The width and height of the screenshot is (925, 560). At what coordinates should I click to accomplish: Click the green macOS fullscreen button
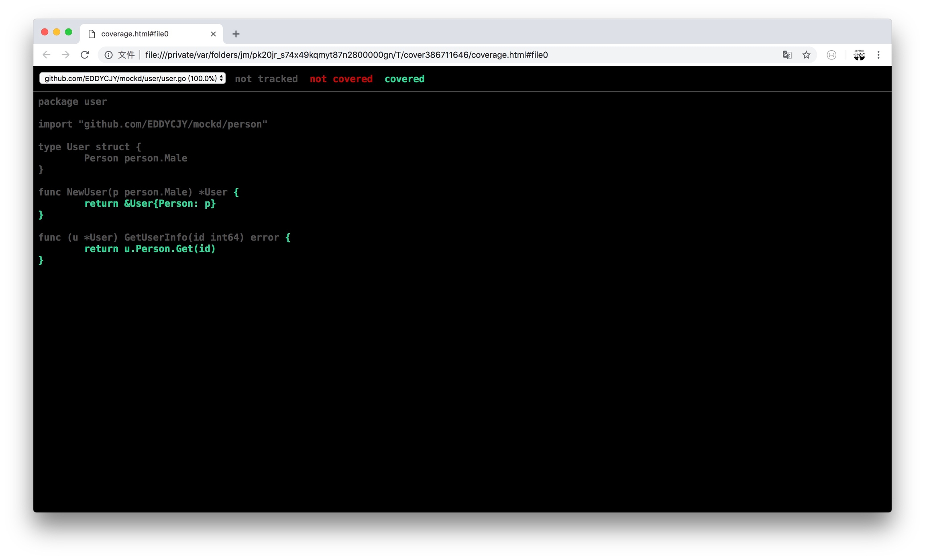[x=69, y=32]
